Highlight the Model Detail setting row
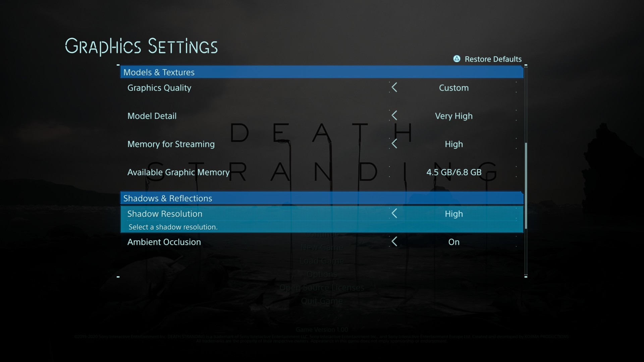This screenshot has width=644, height=362. point(152,116)
